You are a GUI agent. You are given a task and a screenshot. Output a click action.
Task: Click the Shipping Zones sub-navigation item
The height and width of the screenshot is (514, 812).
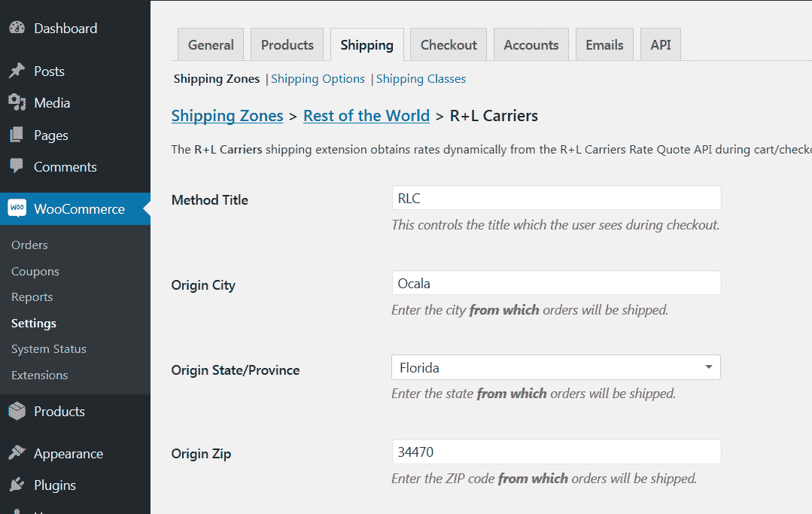tap(217, 79)
